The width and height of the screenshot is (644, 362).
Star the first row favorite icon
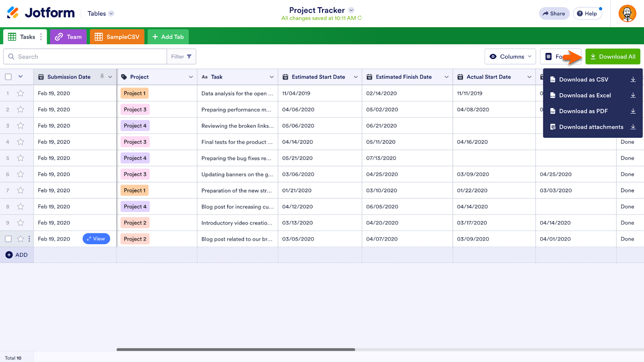(x=21, y=93)
